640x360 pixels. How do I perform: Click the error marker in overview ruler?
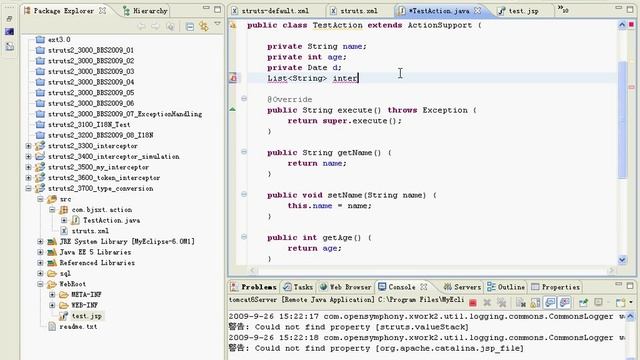tap(631, 87)
